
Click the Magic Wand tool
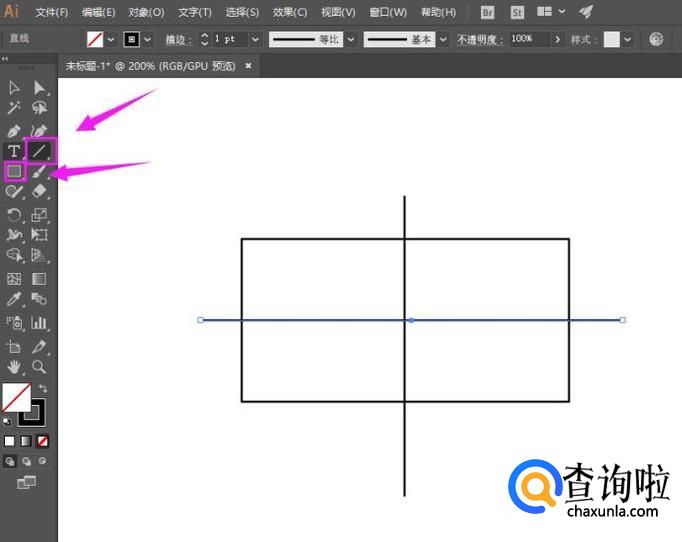coord(14,108)
